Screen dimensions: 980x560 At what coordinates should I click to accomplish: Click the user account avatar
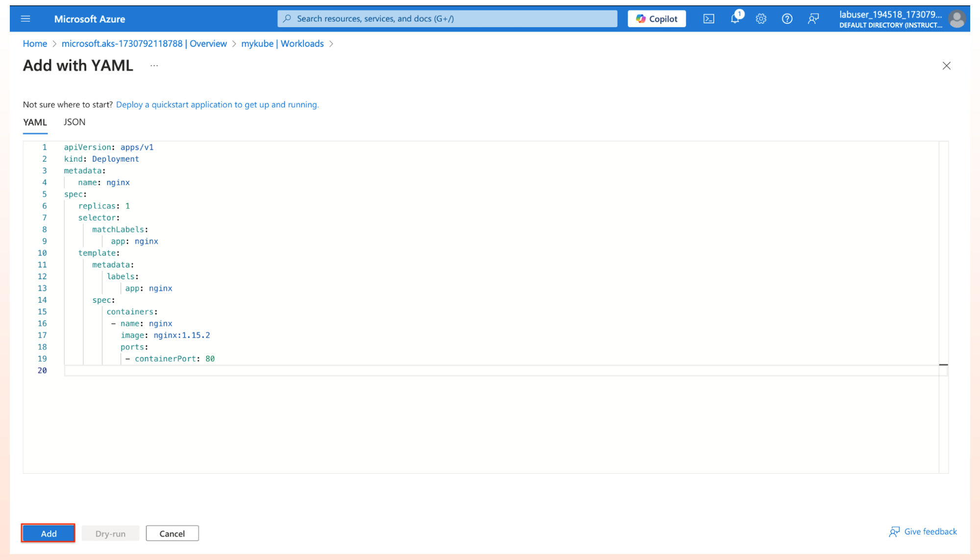(957, 19)
